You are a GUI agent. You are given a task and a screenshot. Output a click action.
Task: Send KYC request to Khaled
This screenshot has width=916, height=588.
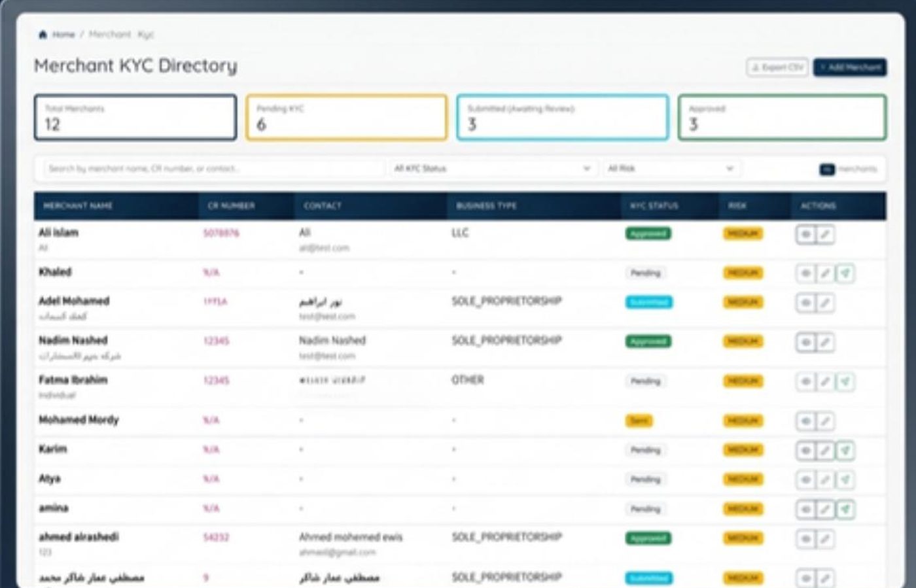click(x=845, y=273)
